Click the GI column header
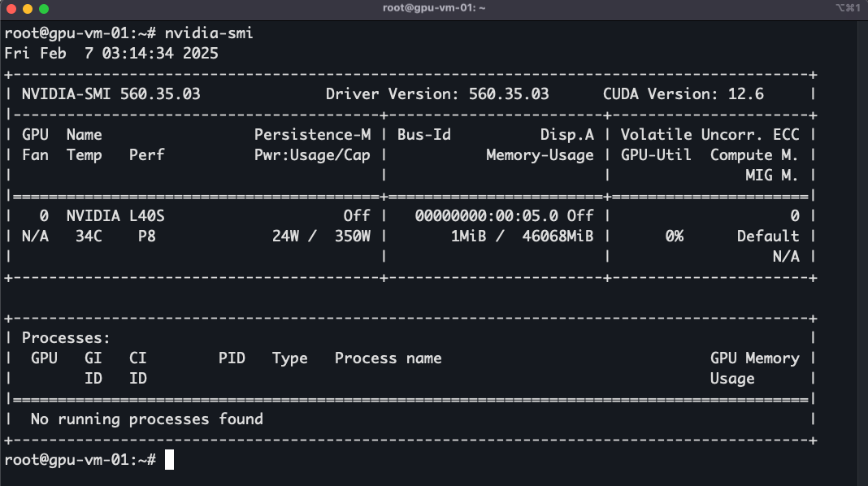 point(93,358)
